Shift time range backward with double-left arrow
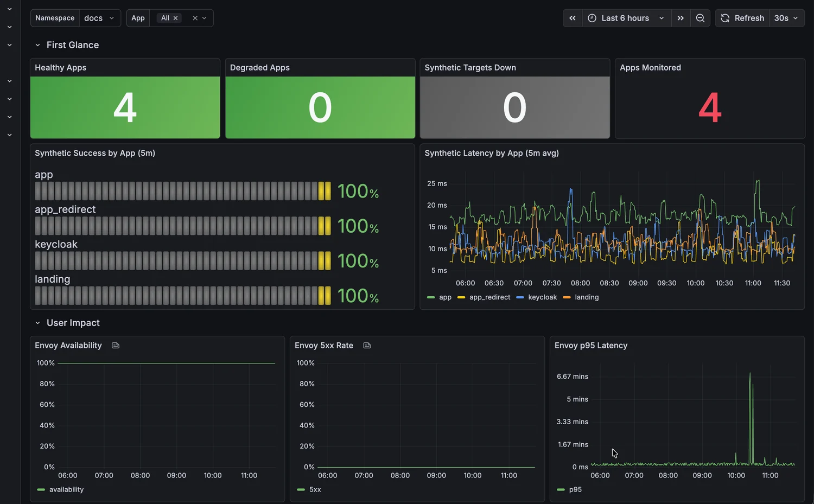The image size is (814, 504). tap(573, 18)
